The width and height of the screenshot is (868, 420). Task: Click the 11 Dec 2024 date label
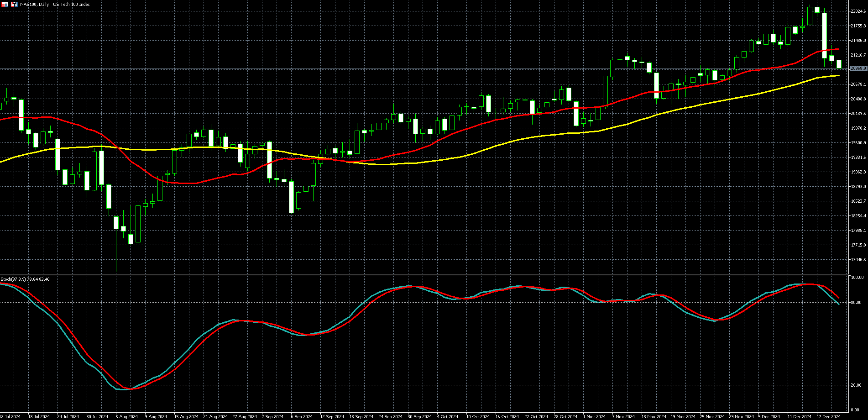tap(800, 417)
